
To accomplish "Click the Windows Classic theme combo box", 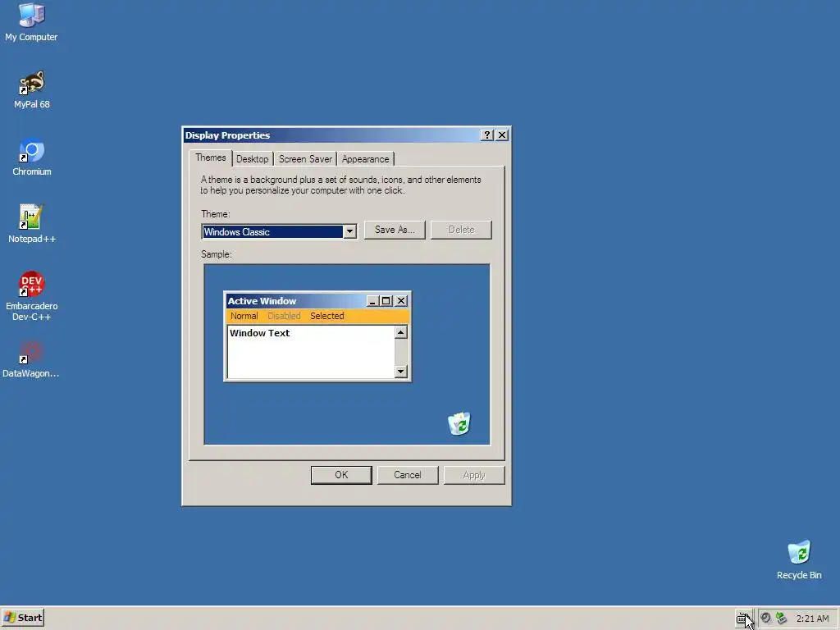I will [279, 232].
